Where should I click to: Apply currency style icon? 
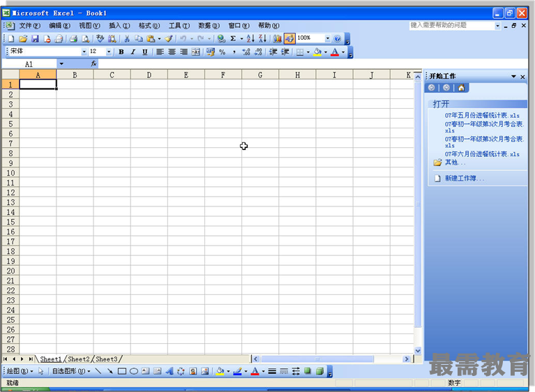[x=211, y=52]
